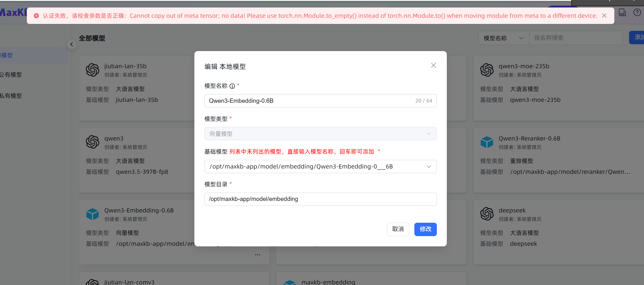The width and height of the screenshot is (644, 285).
Task: Open the model name search filter dropdown
Action: coord(503,38)
